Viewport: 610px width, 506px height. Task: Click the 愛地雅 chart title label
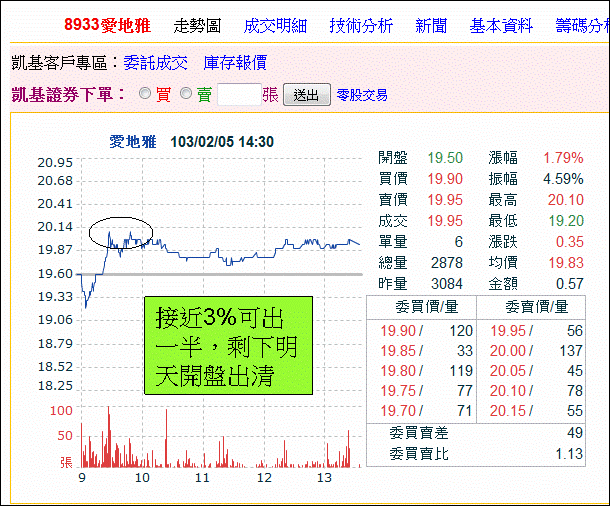tap(133, 142)
